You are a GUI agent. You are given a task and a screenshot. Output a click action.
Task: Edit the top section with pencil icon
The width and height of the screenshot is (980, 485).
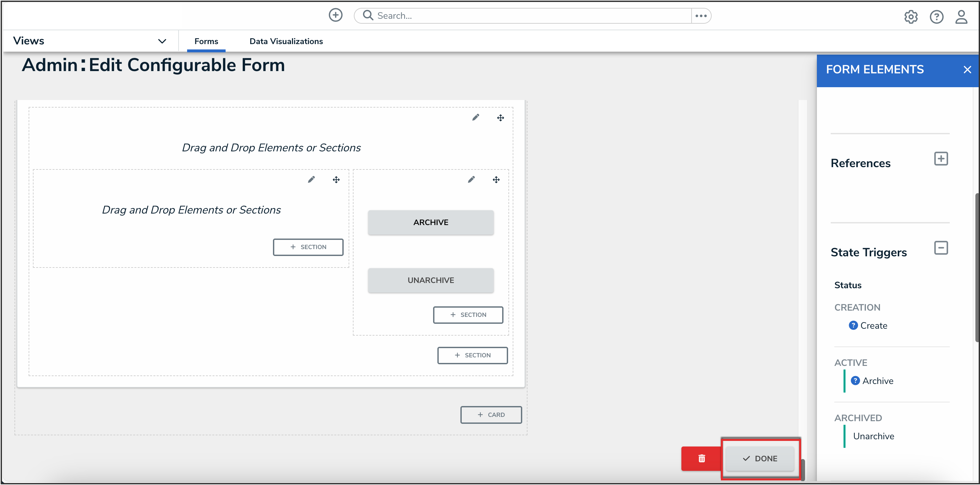[476, 117]
